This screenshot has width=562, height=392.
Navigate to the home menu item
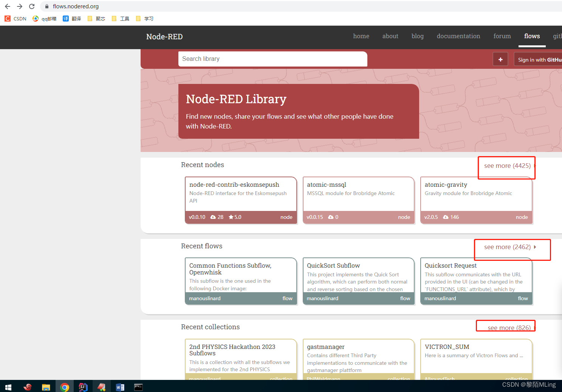tap(361, 36)
